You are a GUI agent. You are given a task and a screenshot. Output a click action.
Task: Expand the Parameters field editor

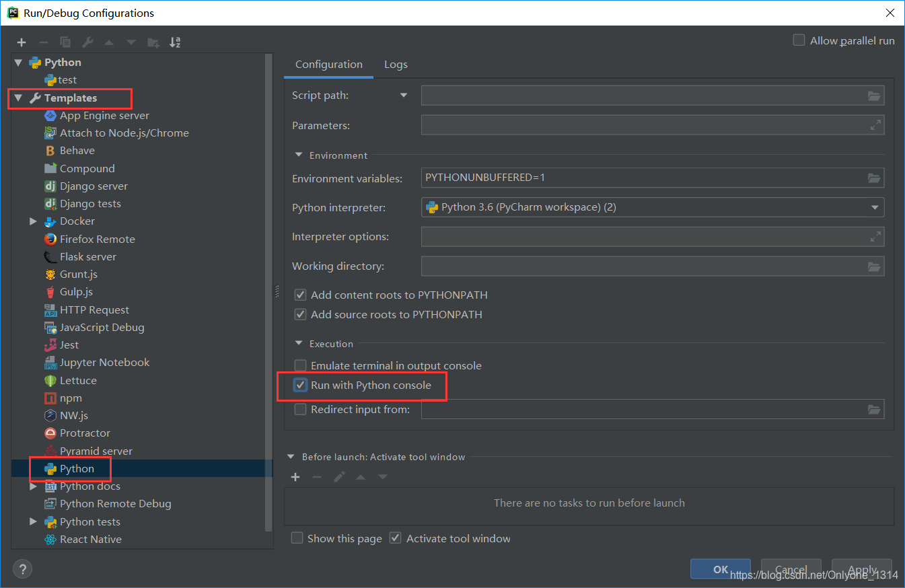click(875, 125)
